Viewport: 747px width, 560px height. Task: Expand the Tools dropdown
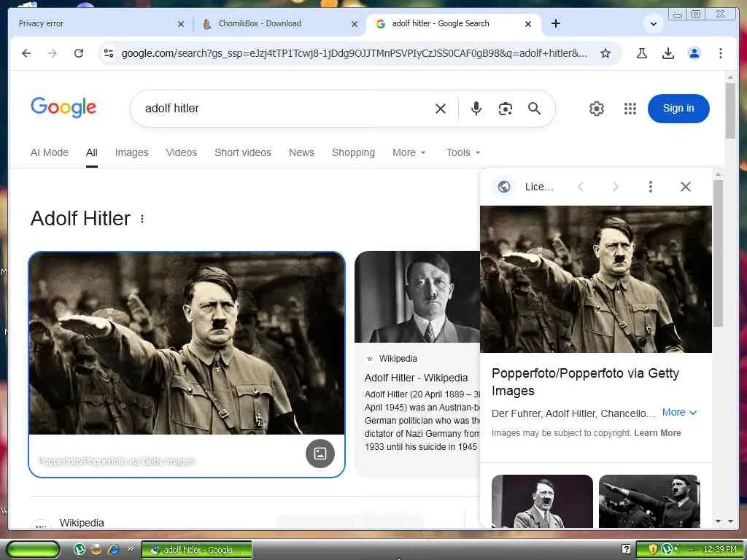coord(463,152)
